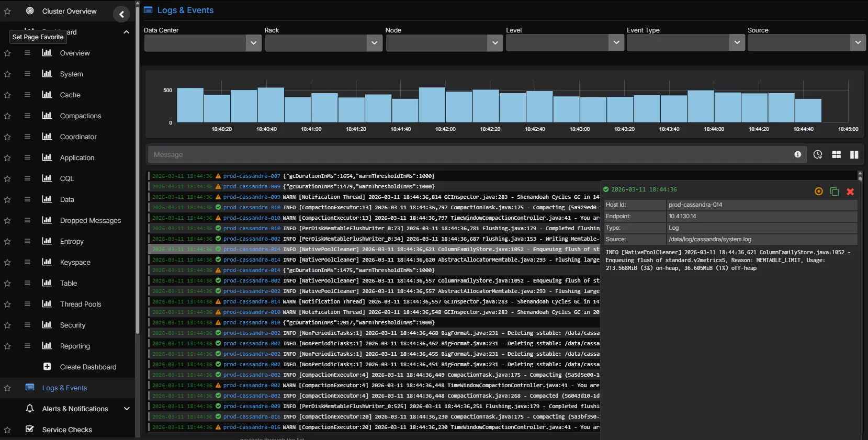
Task: Click the histogram bar at 18:42:00
Action: pyautogui.click(x=432, y=105)
